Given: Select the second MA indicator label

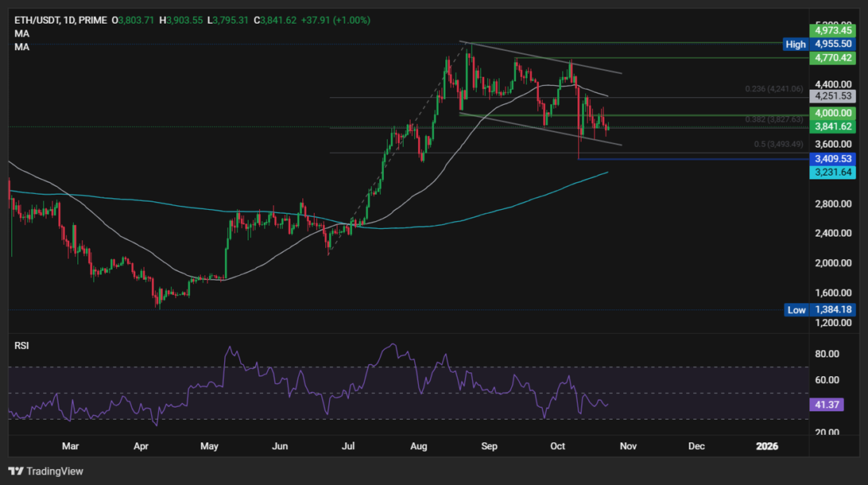Looking at the screenshot, I should point(21,46).
